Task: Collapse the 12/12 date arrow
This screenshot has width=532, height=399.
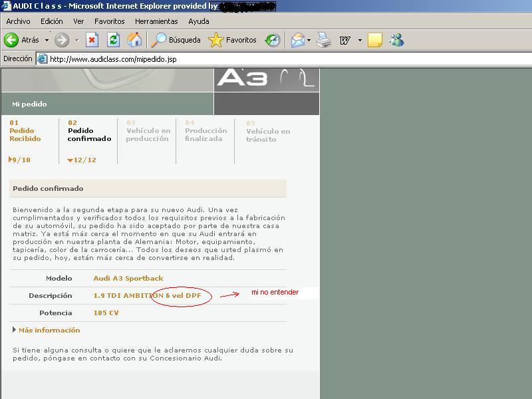Action: pos(70,160)
